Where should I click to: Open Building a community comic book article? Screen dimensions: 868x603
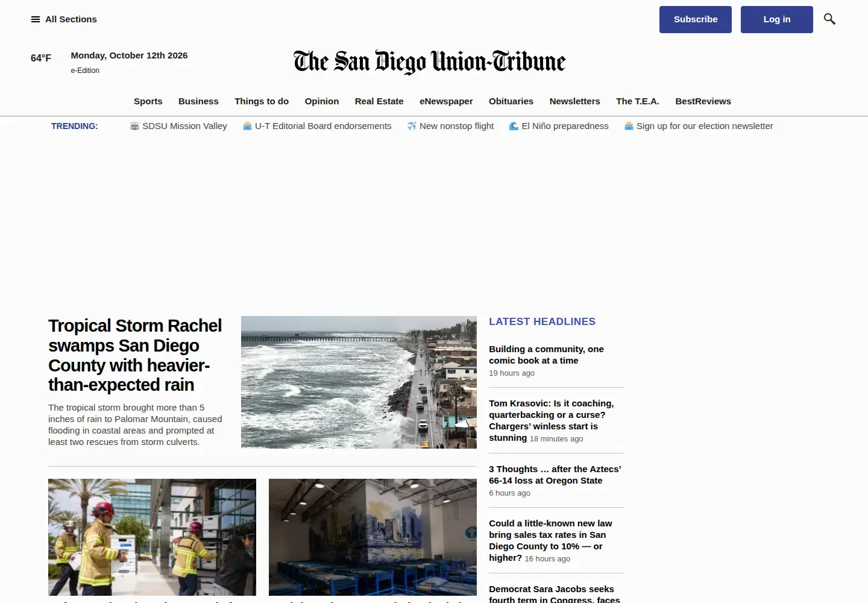click(x=546, y=355)
